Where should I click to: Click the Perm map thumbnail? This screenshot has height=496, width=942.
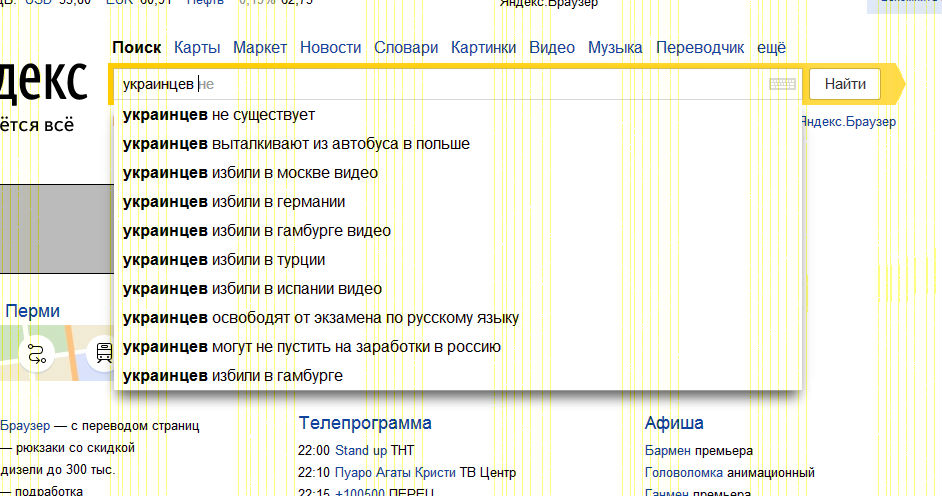pyautogui.click(x=57, y=353)
